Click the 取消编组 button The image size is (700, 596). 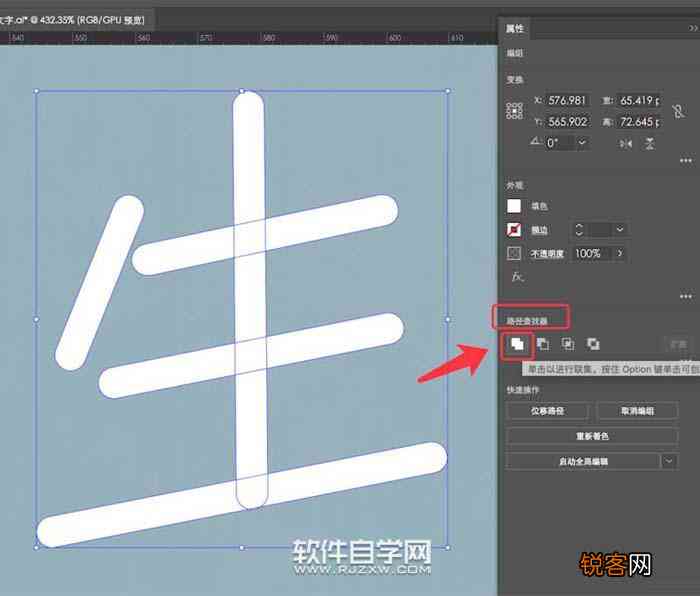pos(638,411)
